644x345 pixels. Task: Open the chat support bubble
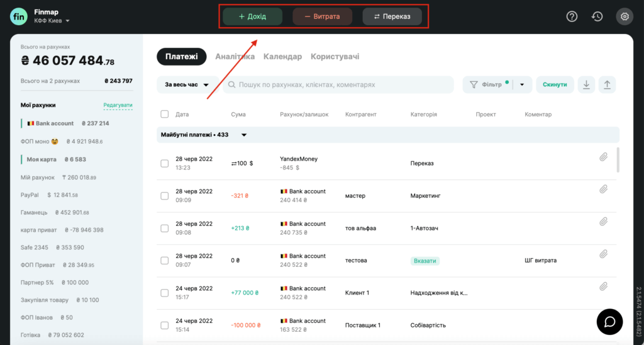pyautogui.click(x=609, y=322)
